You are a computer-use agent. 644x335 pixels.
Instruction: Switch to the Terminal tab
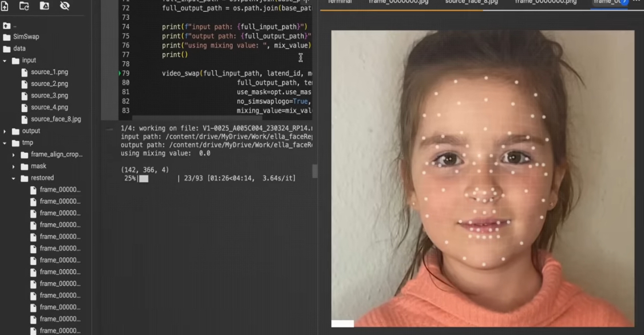click(x=340, y=2)
